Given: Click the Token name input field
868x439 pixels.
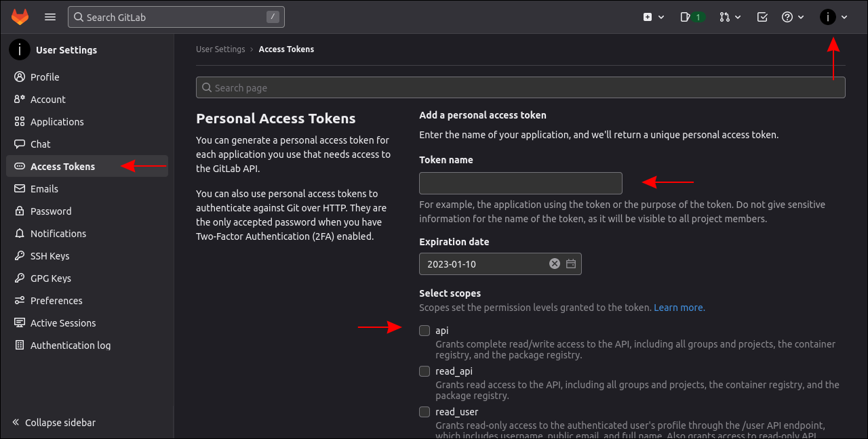Looking at the screenshot, I should [520, 183].
